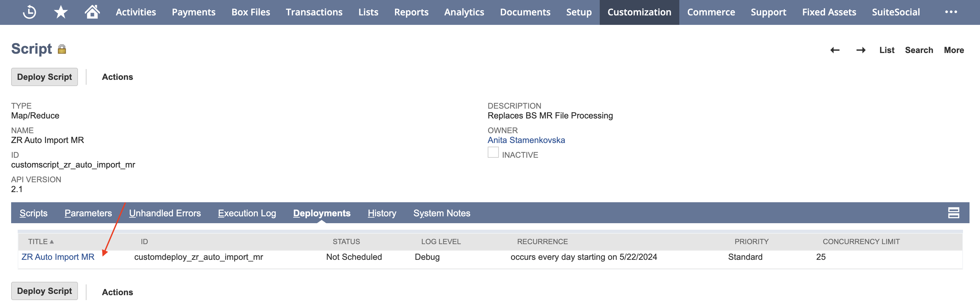Open the overflow menu with three dots
Screen dimensions: 980x305
pyautogui.click(x=951, y=12)
